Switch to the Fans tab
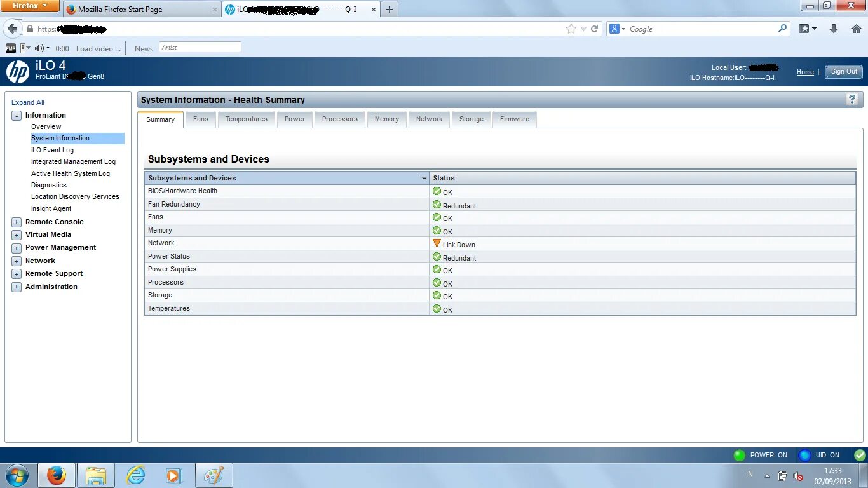868x488 pixels. 201,119
